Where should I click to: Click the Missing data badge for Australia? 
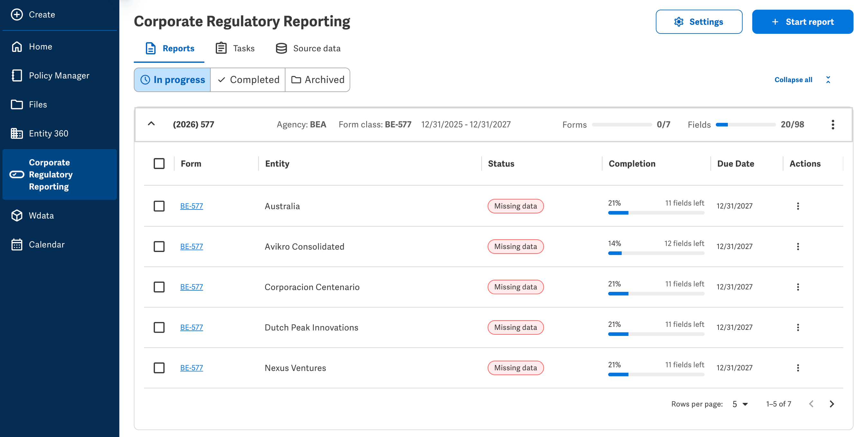515,206
